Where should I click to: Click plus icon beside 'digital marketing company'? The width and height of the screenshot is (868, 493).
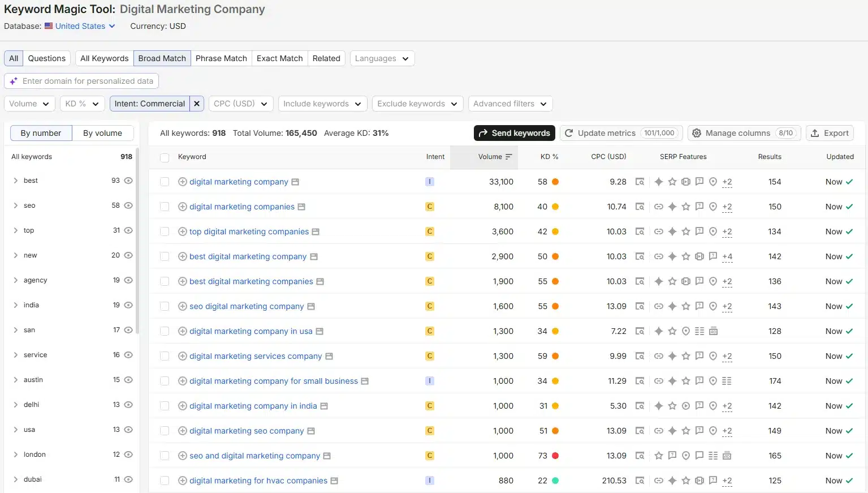point(182,182)
